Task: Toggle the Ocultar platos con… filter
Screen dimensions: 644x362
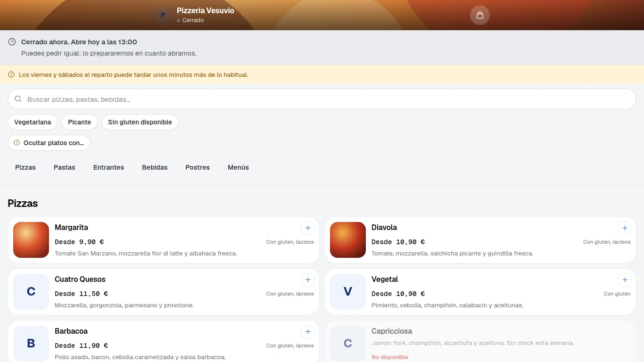Action: pos(49,143)
